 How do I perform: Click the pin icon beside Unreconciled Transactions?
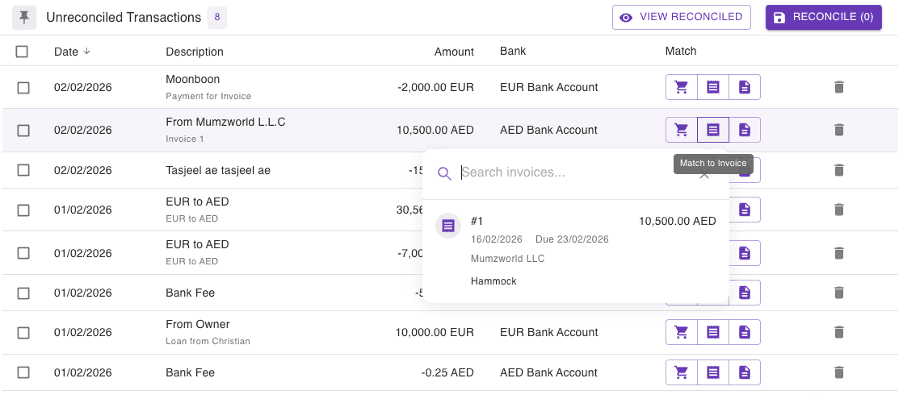(x=24, y=17)
